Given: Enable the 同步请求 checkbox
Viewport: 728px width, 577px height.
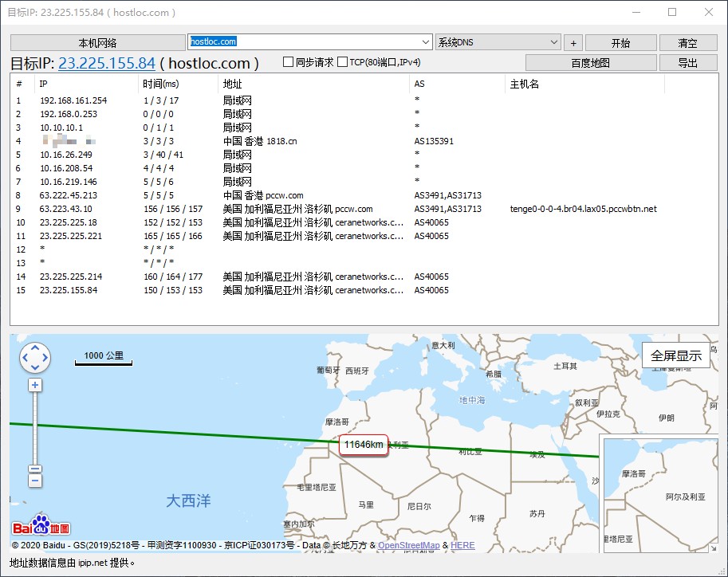Looking at the screenshot, I should click(289, 62).
